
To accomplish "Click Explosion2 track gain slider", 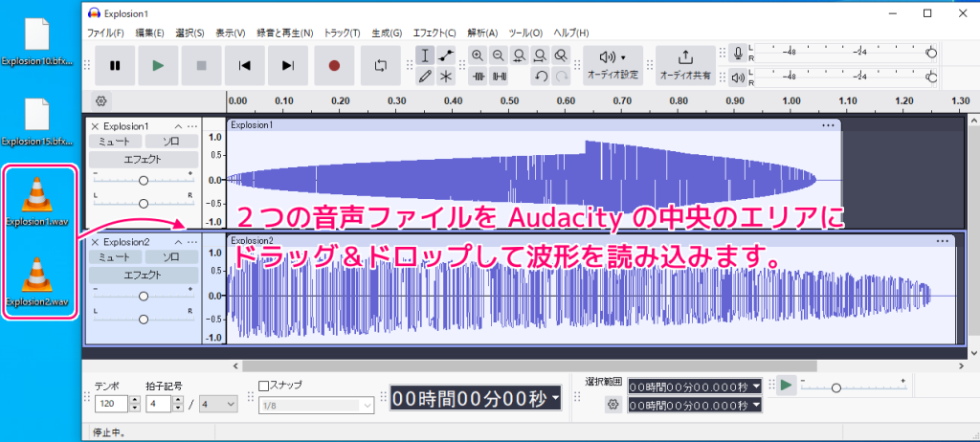I will (x=144, y=296).
